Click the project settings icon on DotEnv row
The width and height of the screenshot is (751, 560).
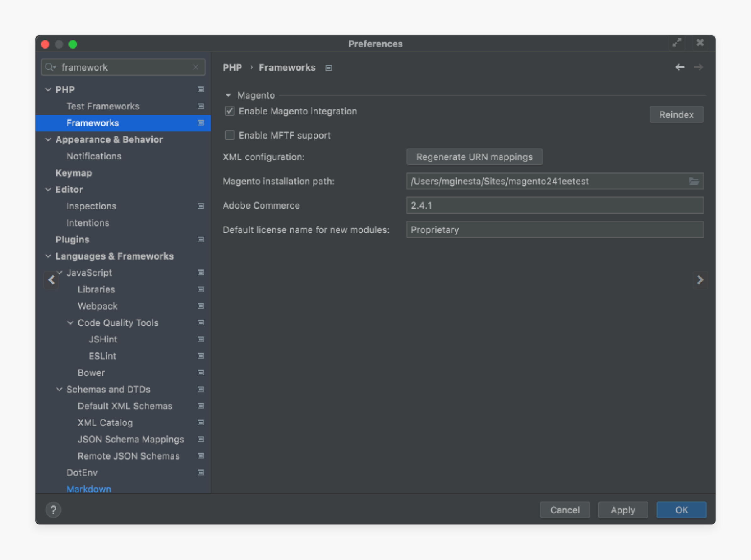pos(201,473)
